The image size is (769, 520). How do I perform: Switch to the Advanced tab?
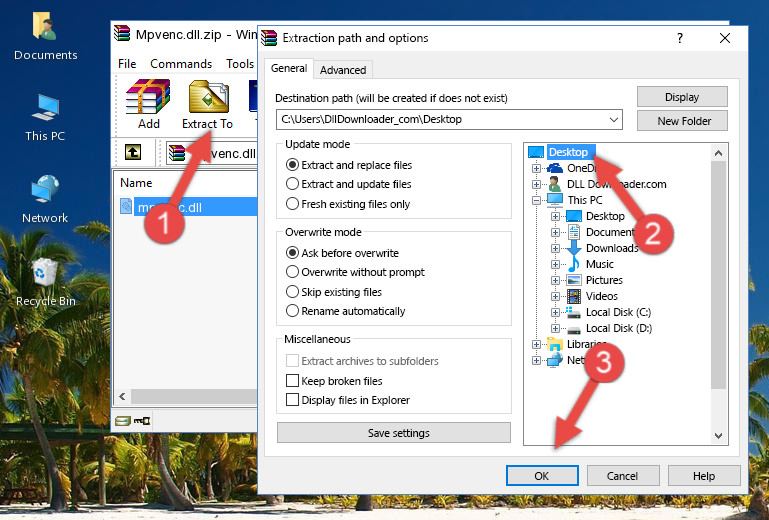click(343, 70)
